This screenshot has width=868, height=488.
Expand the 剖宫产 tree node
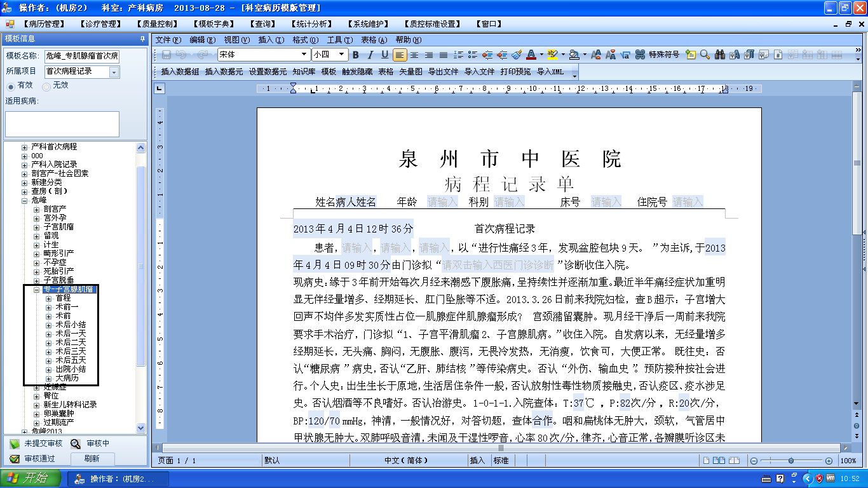(x=37, y=209)
